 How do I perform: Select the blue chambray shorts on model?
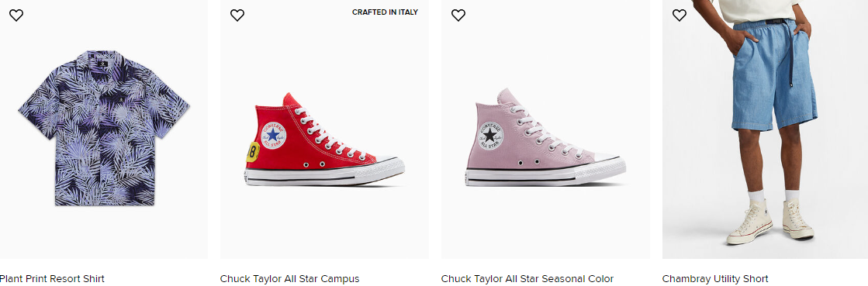[x=774, y=75]
